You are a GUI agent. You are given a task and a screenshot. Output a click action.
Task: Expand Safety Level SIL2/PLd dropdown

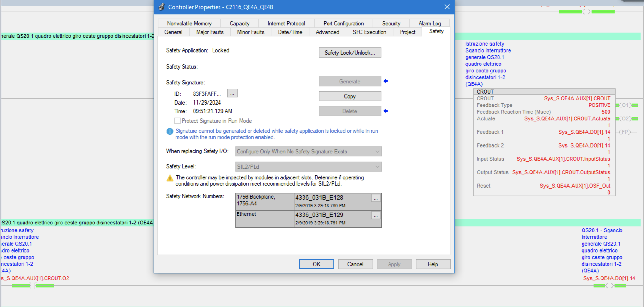tap(308, 167)
